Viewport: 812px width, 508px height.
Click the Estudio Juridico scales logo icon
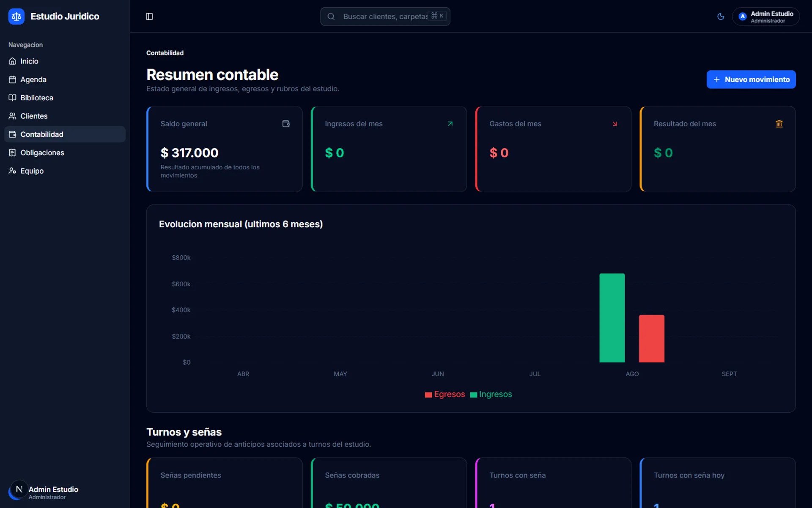tap(16, 17)
